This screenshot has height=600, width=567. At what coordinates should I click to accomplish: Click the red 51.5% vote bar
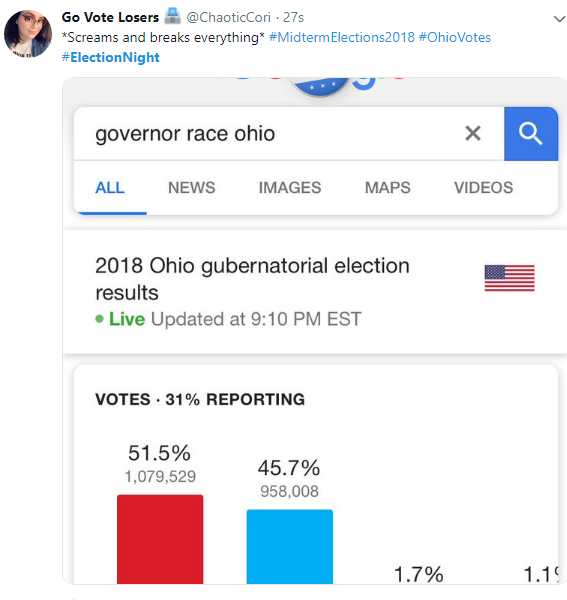(160, 539)
